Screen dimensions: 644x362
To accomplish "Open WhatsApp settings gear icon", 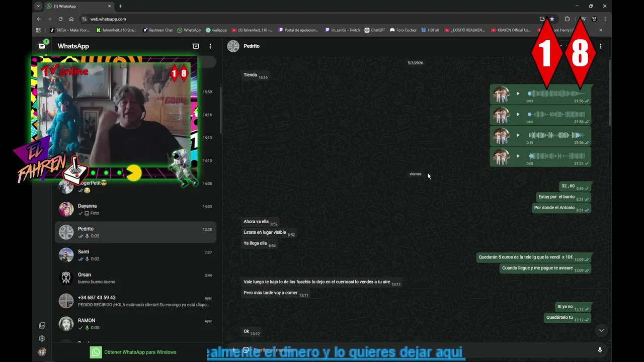I will (x=42, y=338).
